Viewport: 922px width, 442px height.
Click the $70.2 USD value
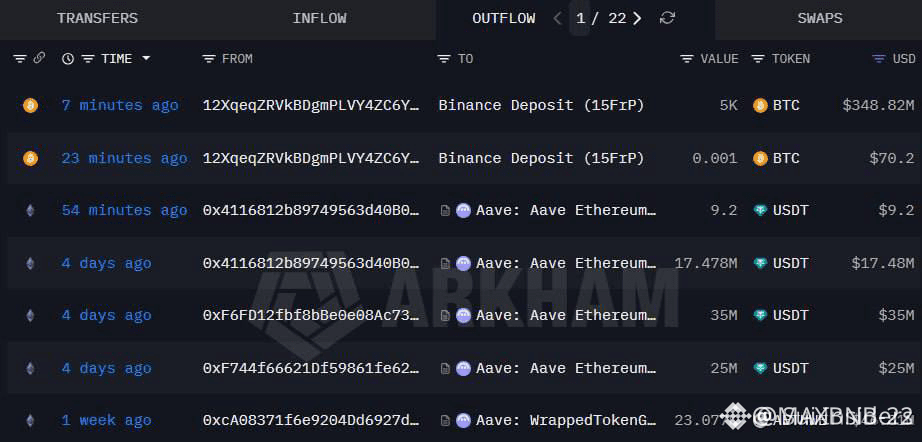tap(891, 158)
